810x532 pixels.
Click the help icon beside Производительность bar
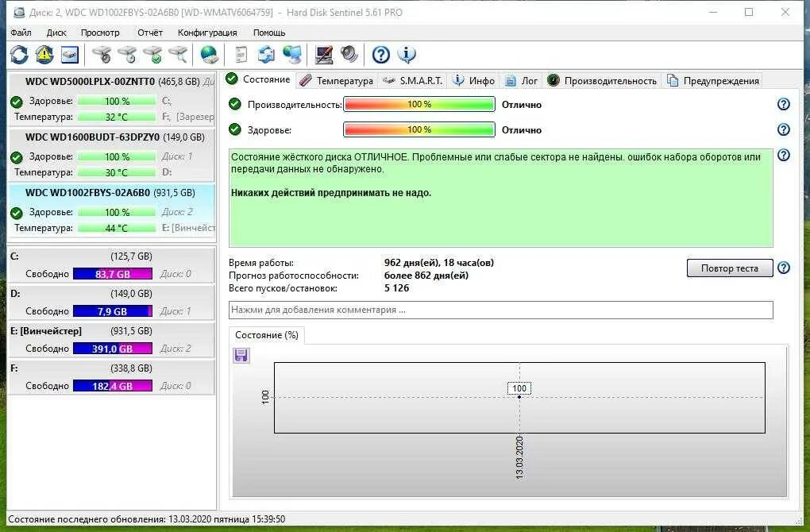click(784, 104)
